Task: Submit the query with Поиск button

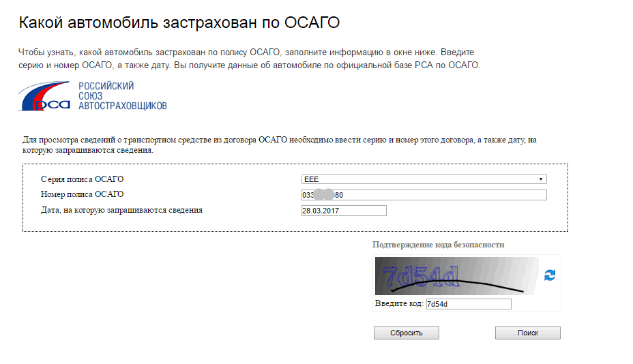Action: pos(528,333)
